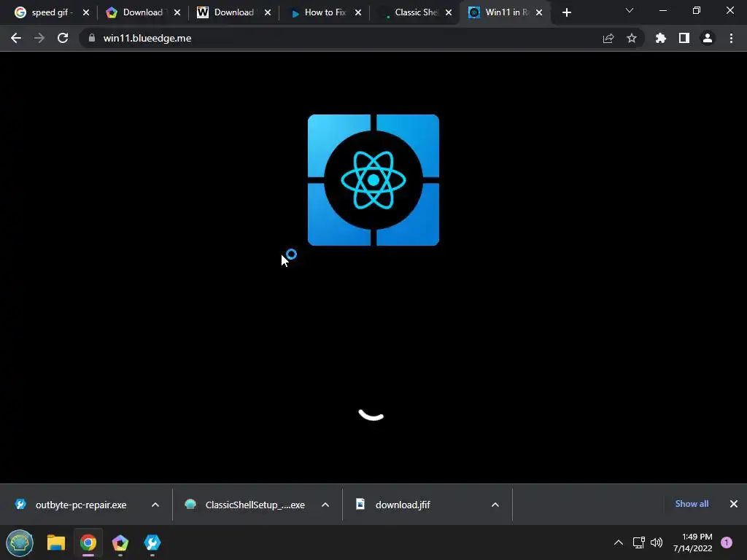Screen dimensions: 747x560
Task: Open notification center badge
Action: [727, 542]
